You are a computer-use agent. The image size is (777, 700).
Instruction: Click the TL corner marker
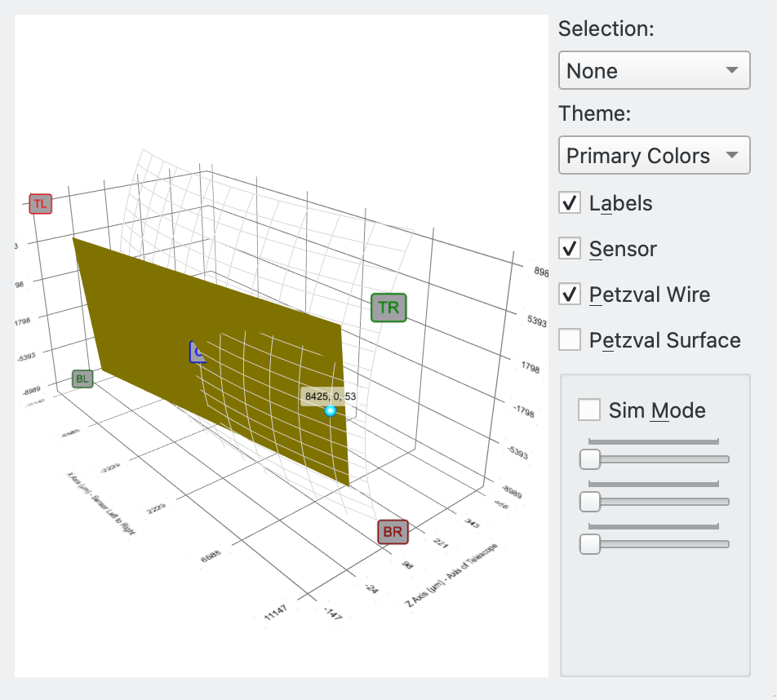pos(40,204)
